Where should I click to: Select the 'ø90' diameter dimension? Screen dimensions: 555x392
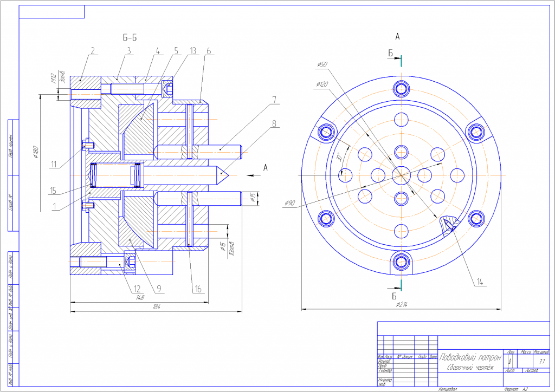pyautogui.click(x=290, y=203)
